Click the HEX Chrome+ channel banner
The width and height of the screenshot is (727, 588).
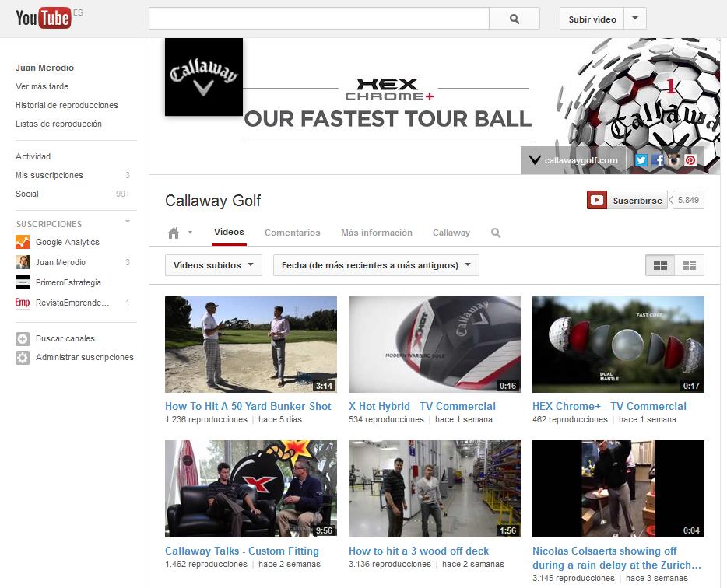(x=434, y=107)
